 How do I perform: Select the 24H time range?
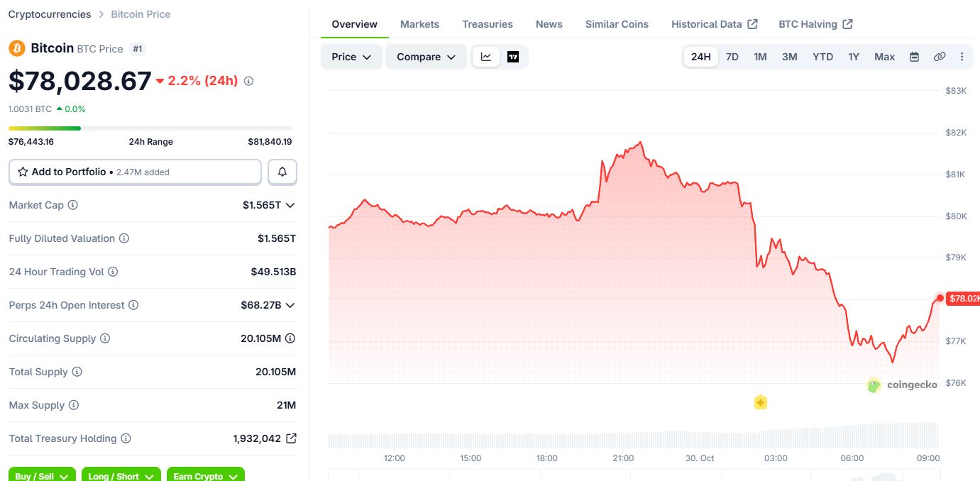click(x=700, y=57)
